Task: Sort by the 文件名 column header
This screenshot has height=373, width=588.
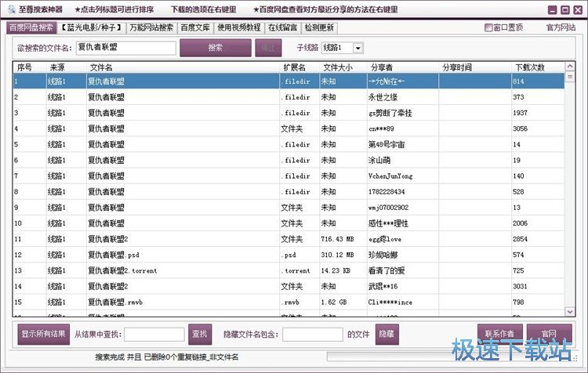Action: pos(183,67)
